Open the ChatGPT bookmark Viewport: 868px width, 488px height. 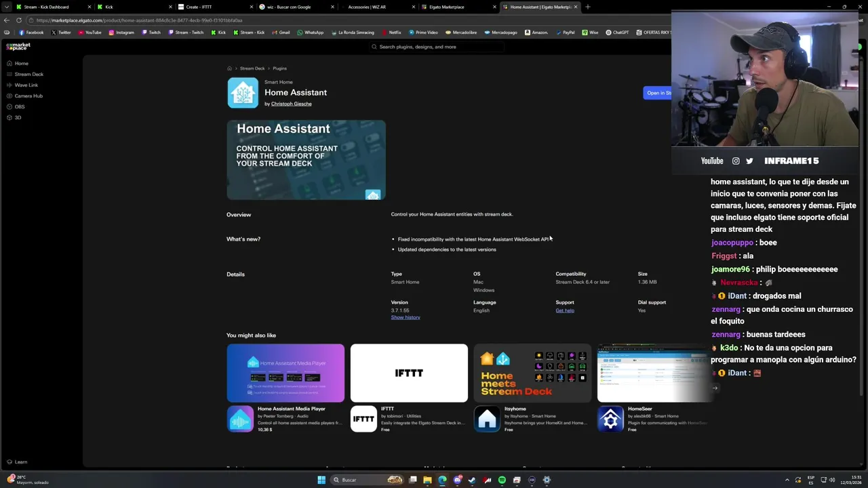(617, 33)
